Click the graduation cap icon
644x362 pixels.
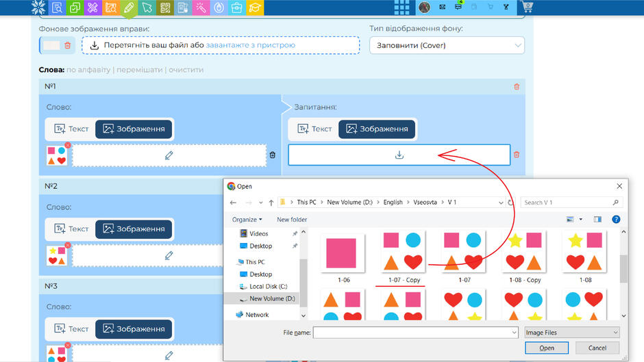pos(255,8)
